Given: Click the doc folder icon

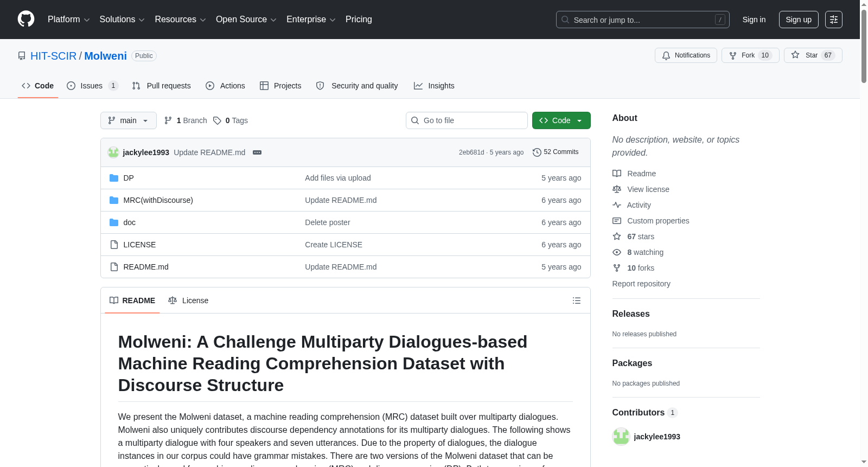Looking at the screenshot, I should (x=114, y=222).
